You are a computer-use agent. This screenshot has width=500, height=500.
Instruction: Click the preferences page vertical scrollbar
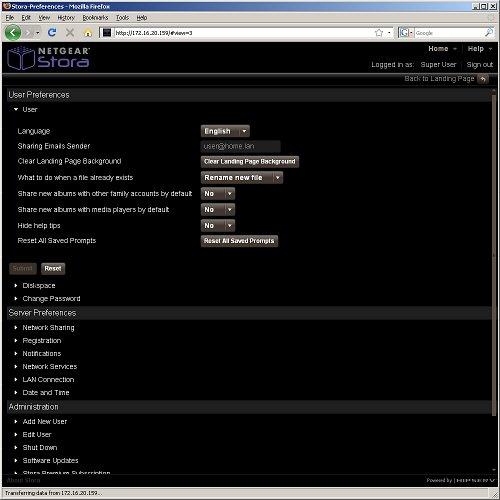(x=494, y=255)
